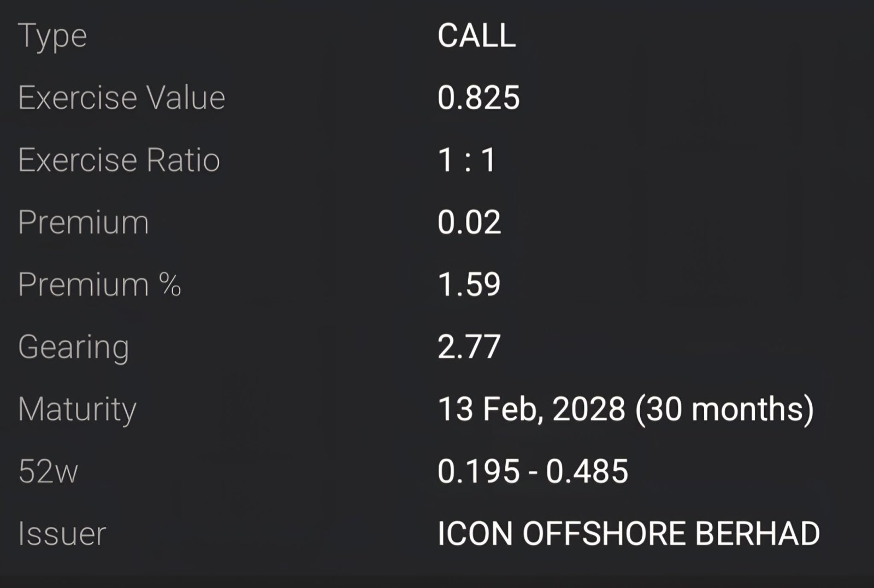Select the Issuer label
This screenshot has height=588, width=874.
[62, 534]
